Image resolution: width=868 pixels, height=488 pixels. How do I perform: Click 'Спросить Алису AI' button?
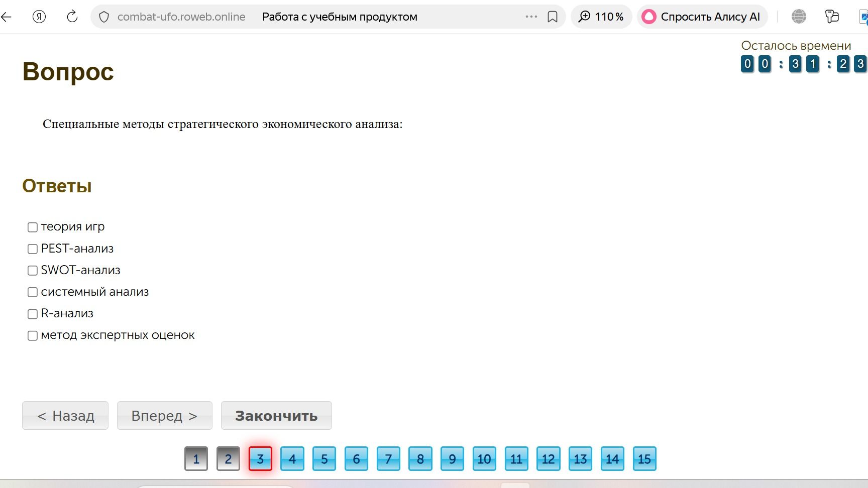tap(702, 17)
